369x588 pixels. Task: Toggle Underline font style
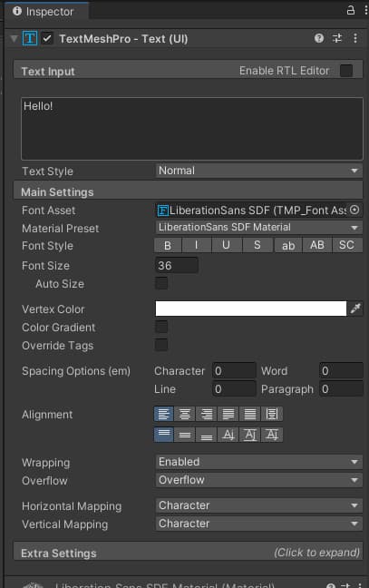227,245
